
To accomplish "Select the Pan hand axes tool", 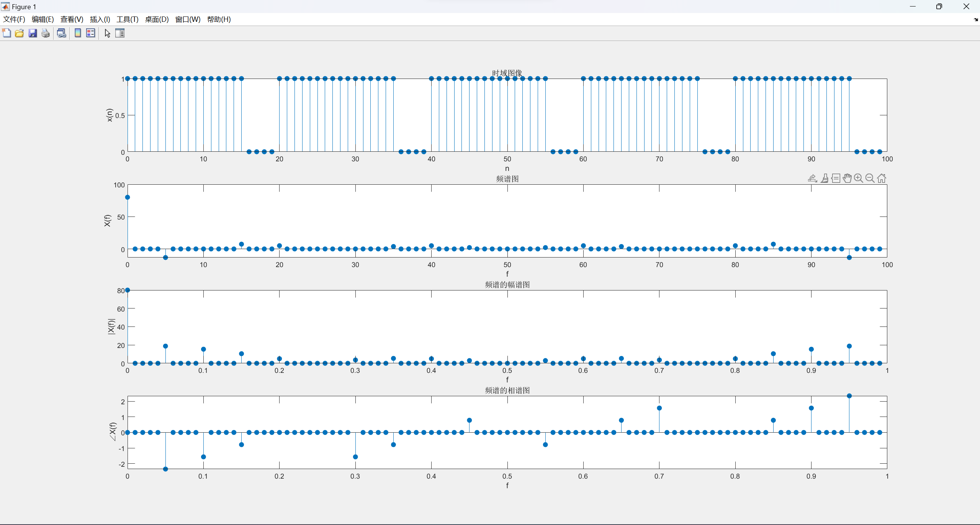I will (847, 178).
